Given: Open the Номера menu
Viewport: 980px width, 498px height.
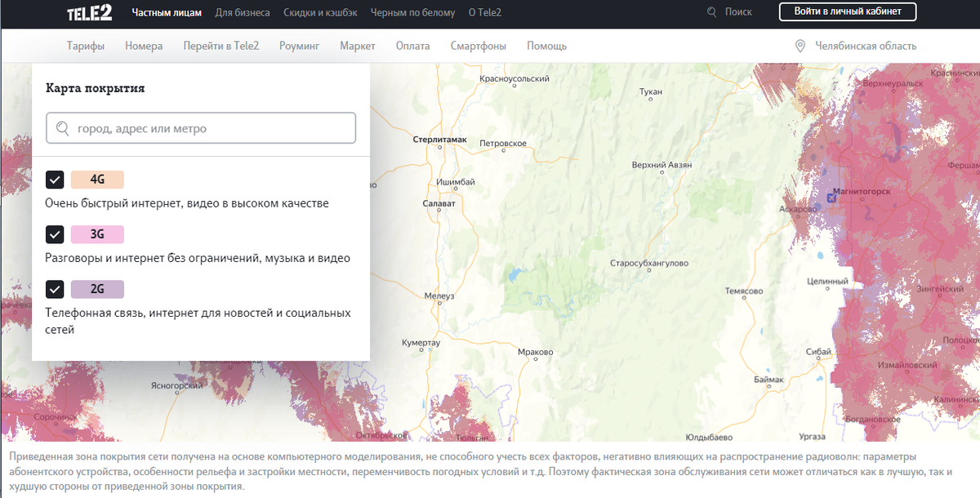Looking at the screenshot, I should 144,46.
